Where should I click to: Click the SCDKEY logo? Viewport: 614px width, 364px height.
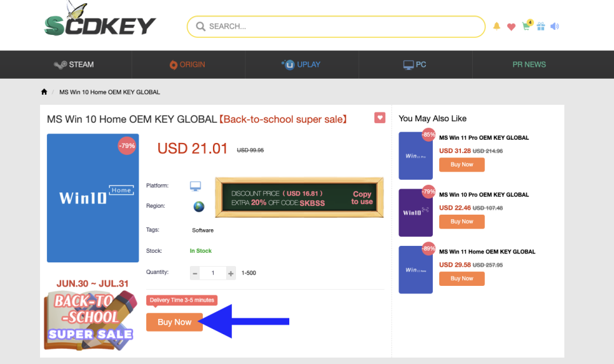pos(100,20)
